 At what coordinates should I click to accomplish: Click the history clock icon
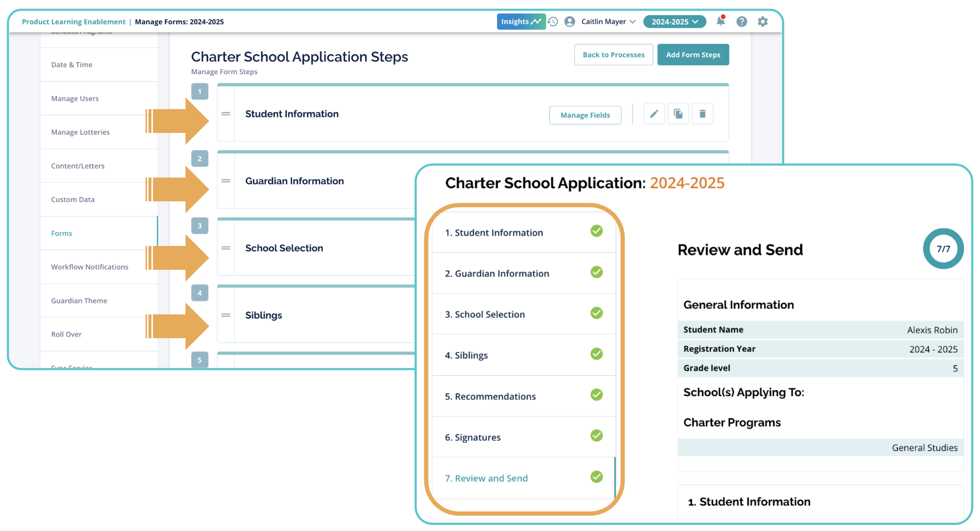tap(553, 21)
